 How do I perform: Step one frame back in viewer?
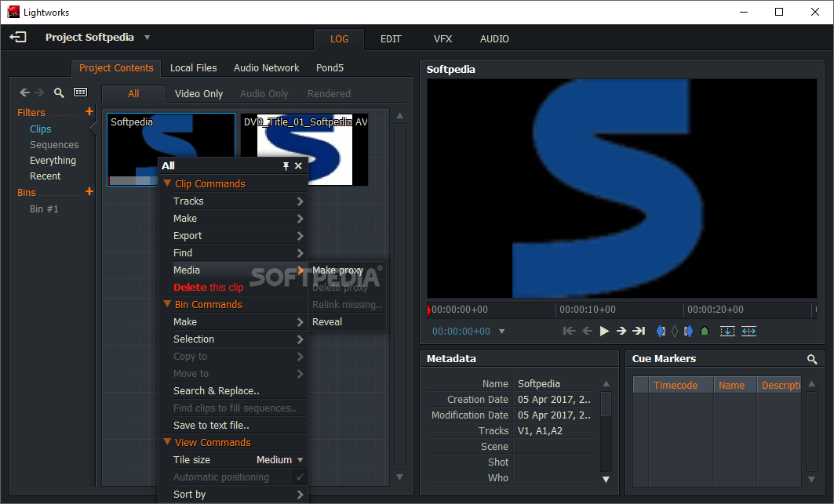pos(587,332)
